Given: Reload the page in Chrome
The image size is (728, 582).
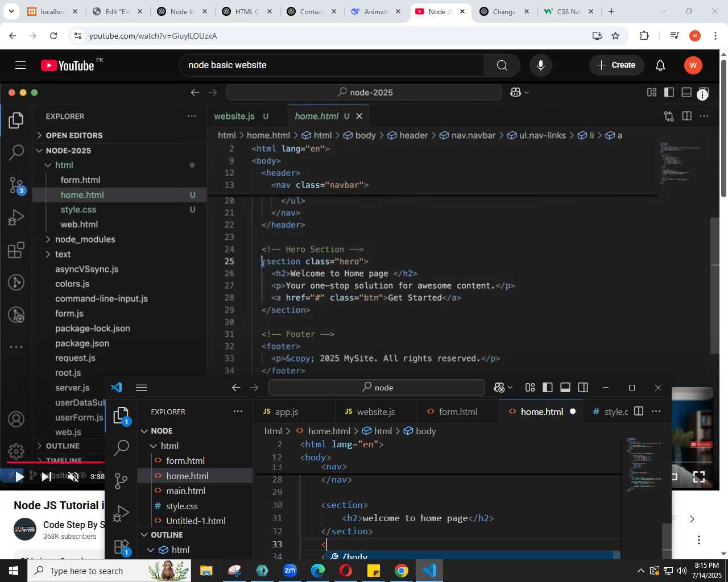Looking at the screenshot, I should (53, 36).
